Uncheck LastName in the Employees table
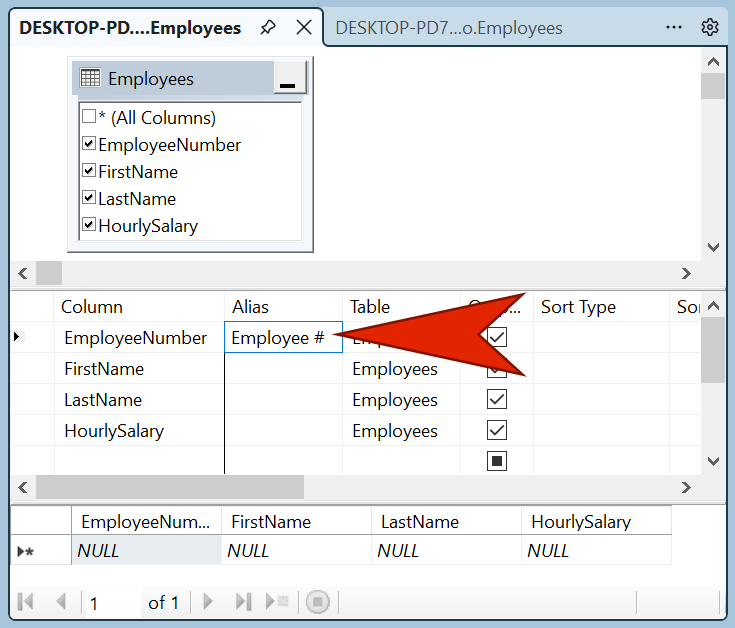This screenshot has height=628, width=735. tap(89, 197)
